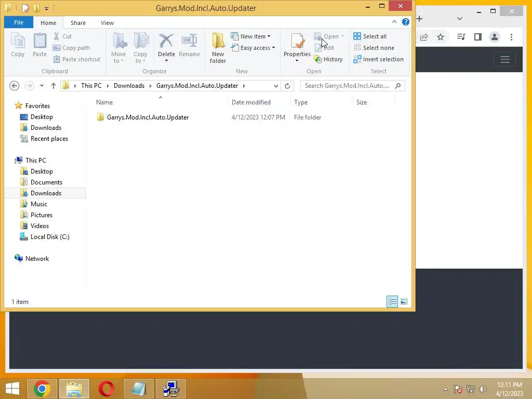Click the taskbar volume speaker icon
This screenshot has height=399, width=532.
coord(483,389)
